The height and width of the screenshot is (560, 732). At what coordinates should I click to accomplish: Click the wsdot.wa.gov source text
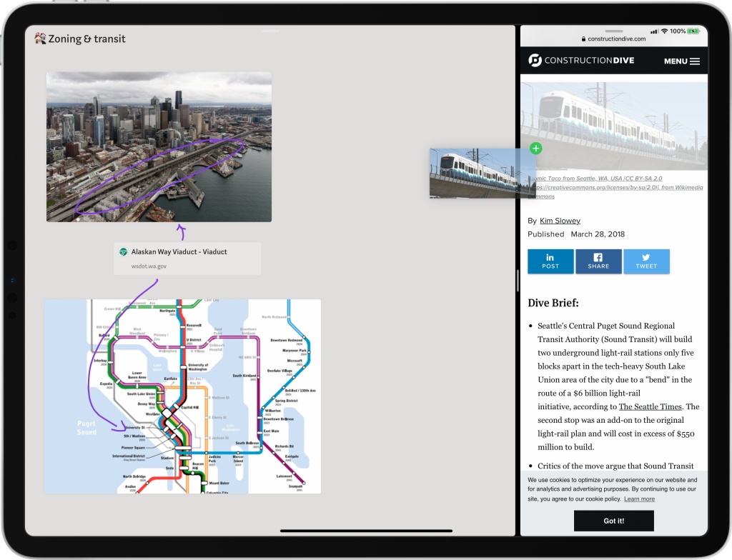coord(149,266)
